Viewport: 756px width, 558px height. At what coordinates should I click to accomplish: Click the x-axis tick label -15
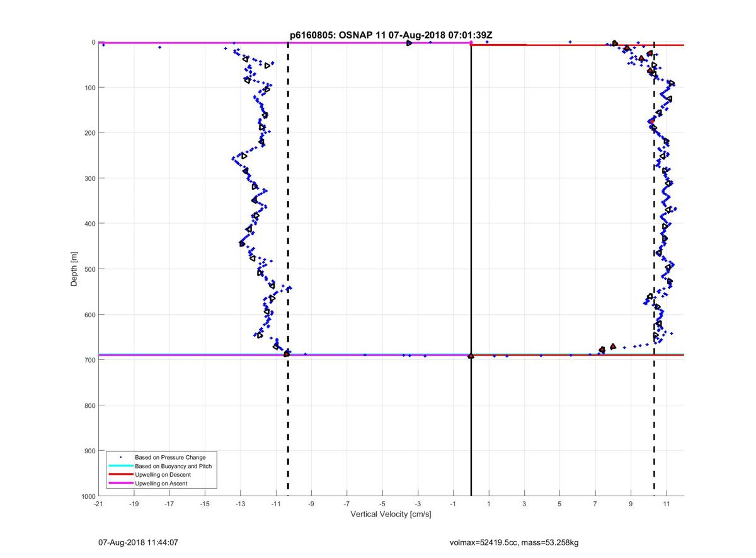205,504
